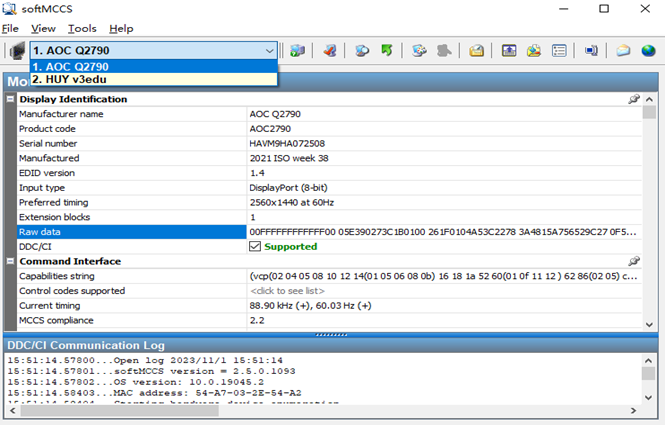The height and width of the screenshot is (425, 665).
Task: Click the Capabilities string value
Action: click(443, 276)
